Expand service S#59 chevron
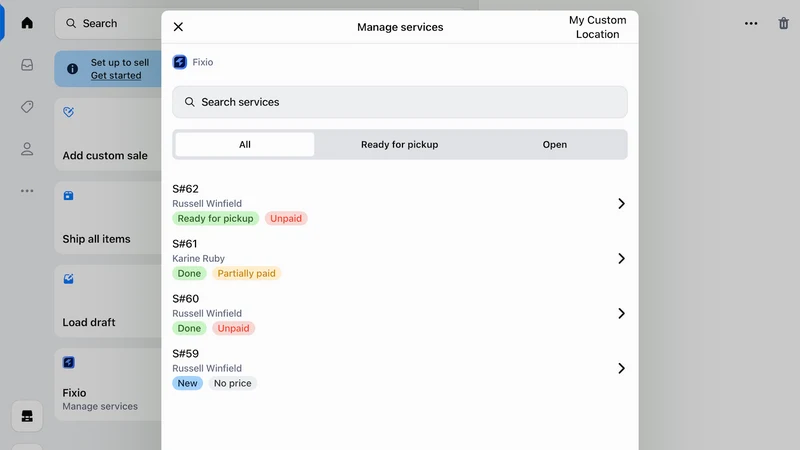 (x=621, y=368)
